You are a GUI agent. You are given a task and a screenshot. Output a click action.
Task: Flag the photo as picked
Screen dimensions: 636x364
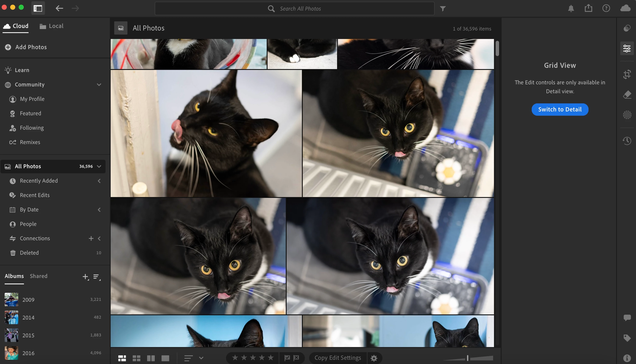pos(287,358)
